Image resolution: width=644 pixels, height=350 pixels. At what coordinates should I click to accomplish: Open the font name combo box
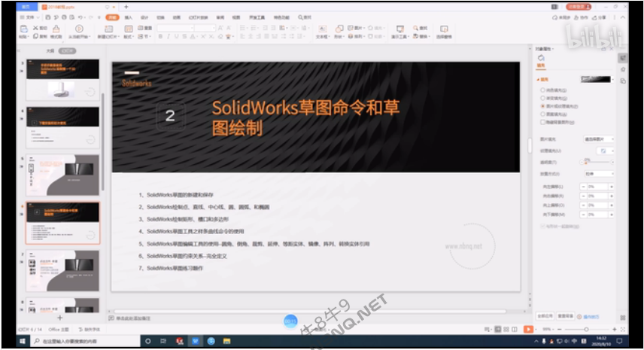tap(176, 28)
